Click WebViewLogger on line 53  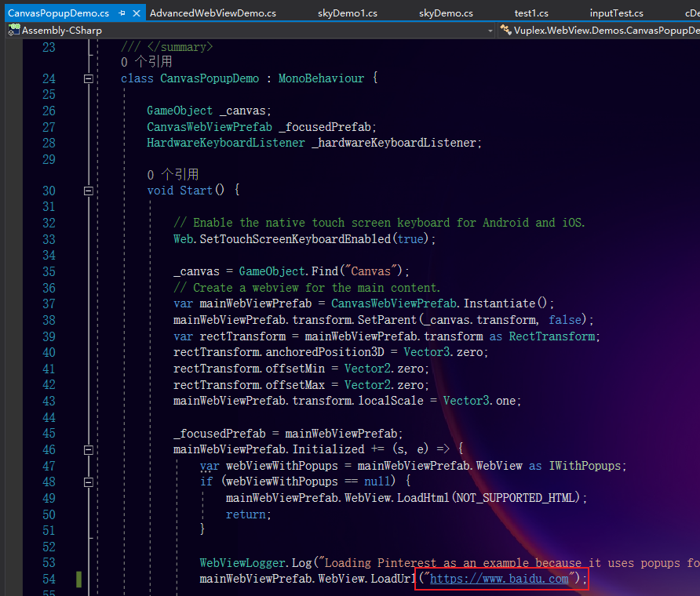pyautogui.click(x=242, y=563)
